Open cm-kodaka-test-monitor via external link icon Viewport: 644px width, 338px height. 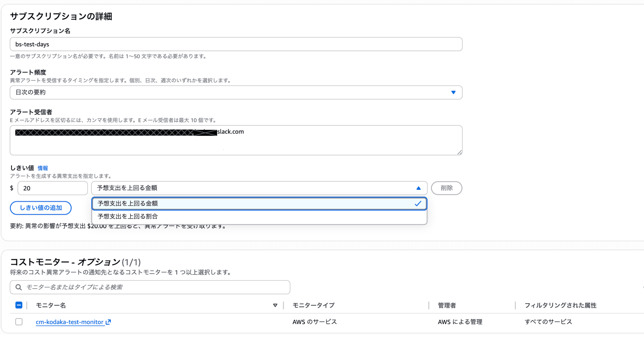click(x=108, y=322)
